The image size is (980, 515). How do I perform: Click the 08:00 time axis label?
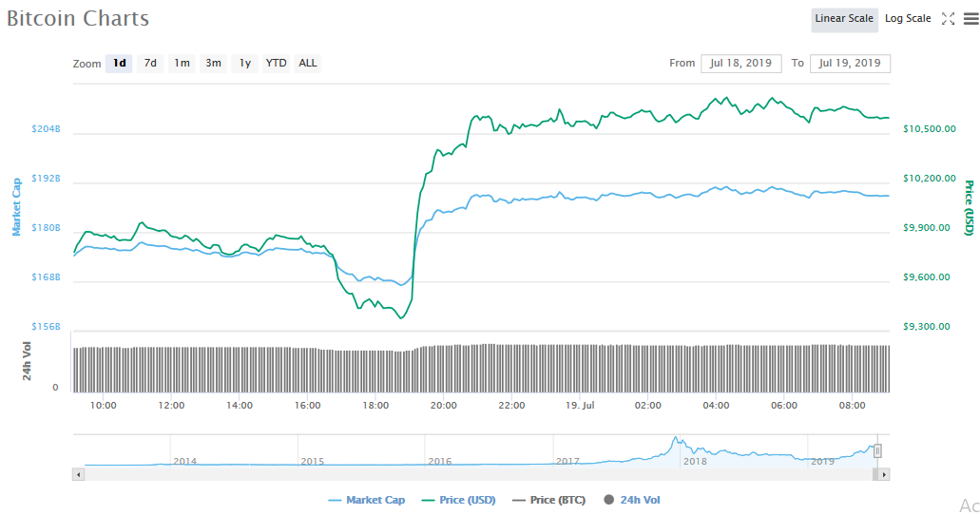pyautogui.click(x=852, y=405)
